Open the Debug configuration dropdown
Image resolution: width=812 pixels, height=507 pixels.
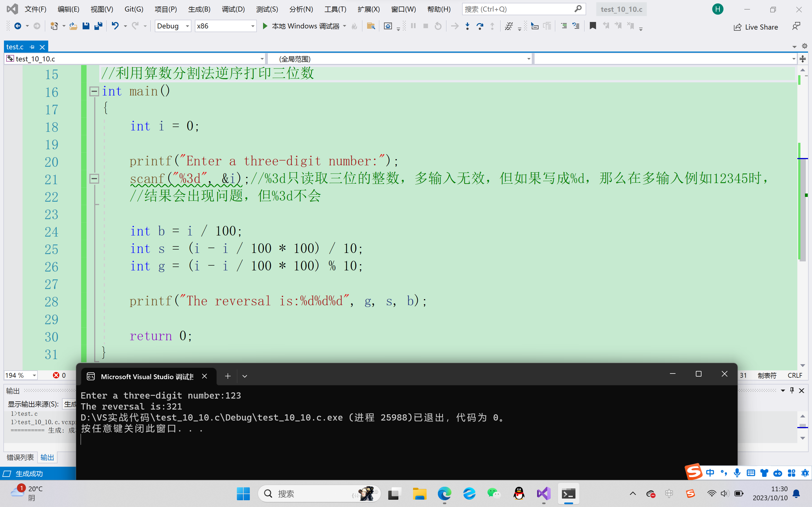pos(187,26)
